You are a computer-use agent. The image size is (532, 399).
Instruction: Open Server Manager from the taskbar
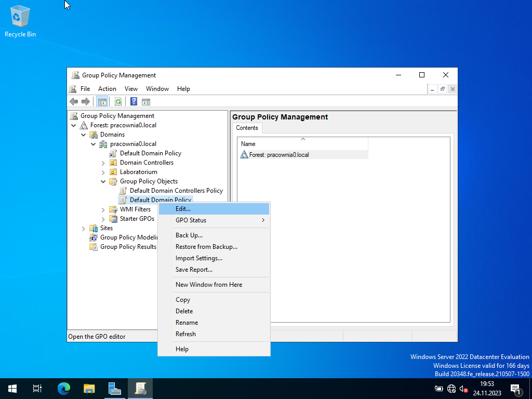tap(115, 388)
